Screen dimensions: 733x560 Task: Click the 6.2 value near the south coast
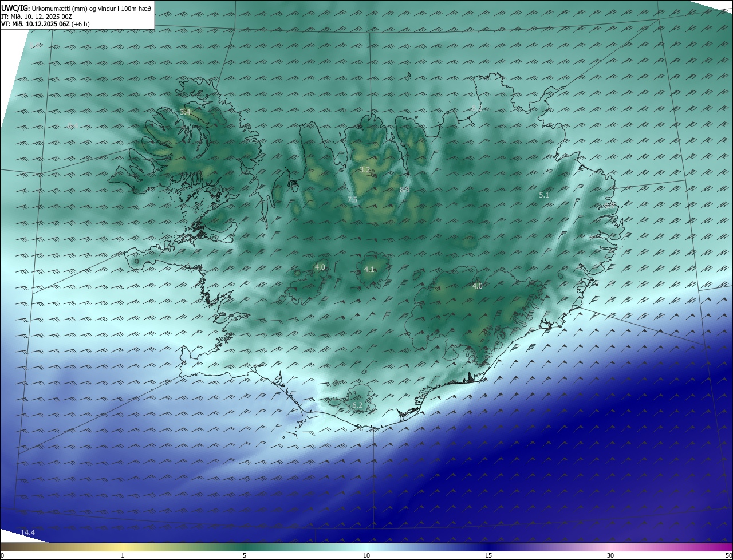tap(357, 405)
